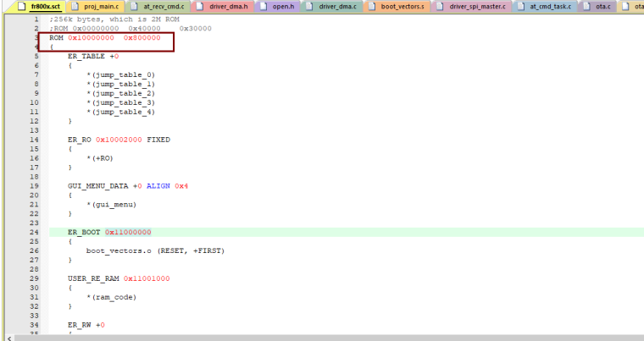Click the ROM size value 0x800000
This screenshot has width=644, height=341.
[x=142, y=38]
